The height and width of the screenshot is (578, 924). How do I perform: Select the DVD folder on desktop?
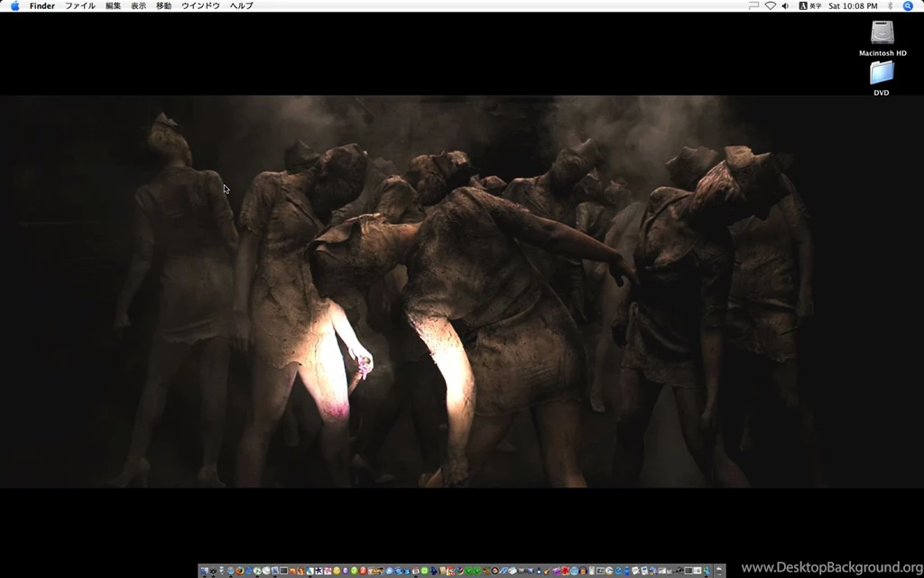tap(882, 74)
